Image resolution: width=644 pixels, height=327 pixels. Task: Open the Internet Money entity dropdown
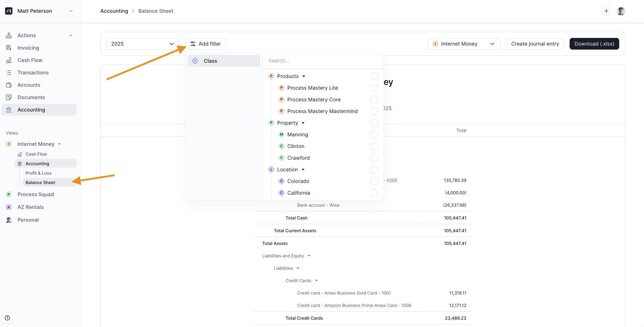coord(463,44)
